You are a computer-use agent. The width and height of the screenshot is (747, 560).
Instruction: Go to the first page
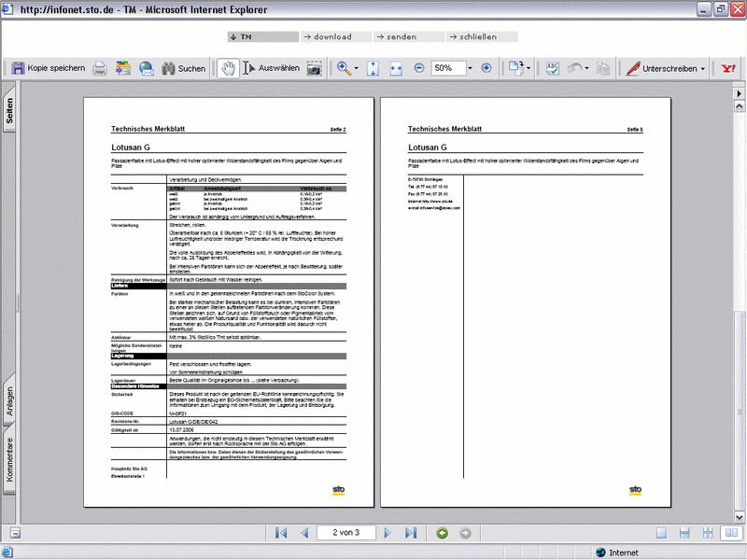[281, 533]
